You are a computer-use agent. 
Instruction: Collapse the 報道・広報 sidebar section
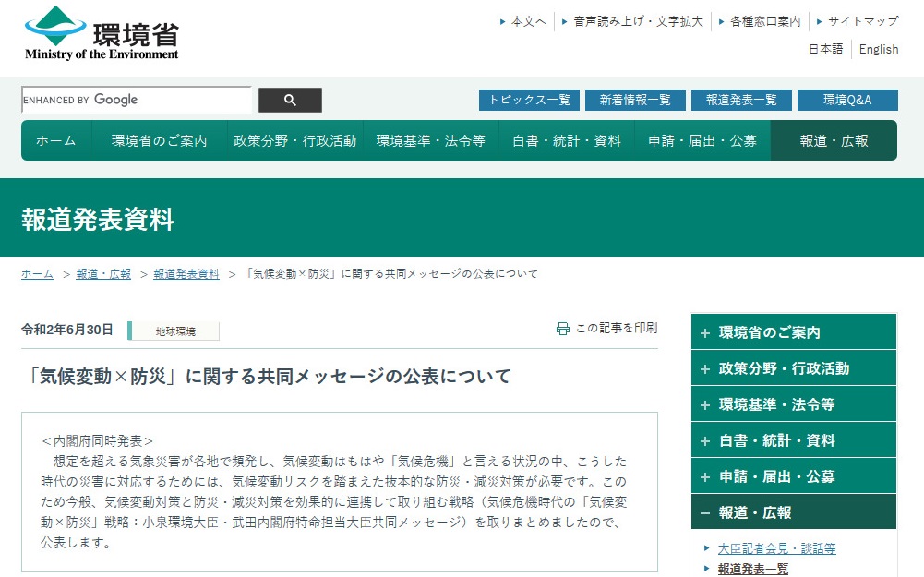(x=793, y=512)
